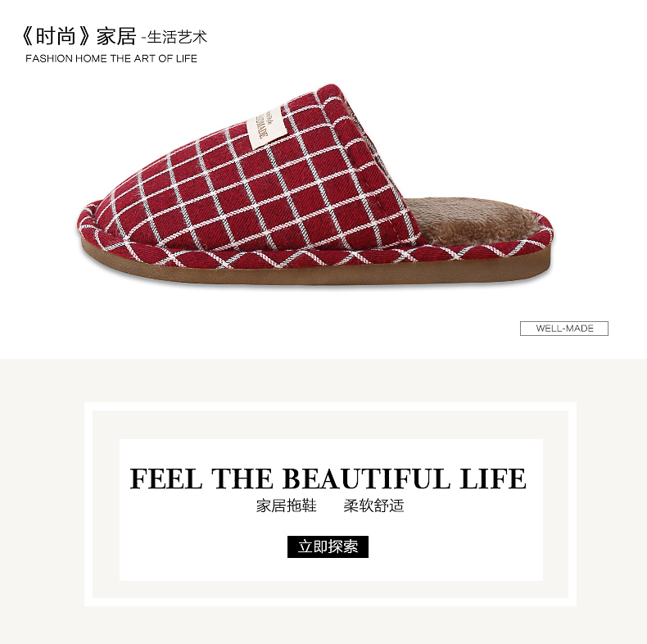Click the 家居 heading characters
This screenshot has width=647, height=644.
tap(116, 36)
